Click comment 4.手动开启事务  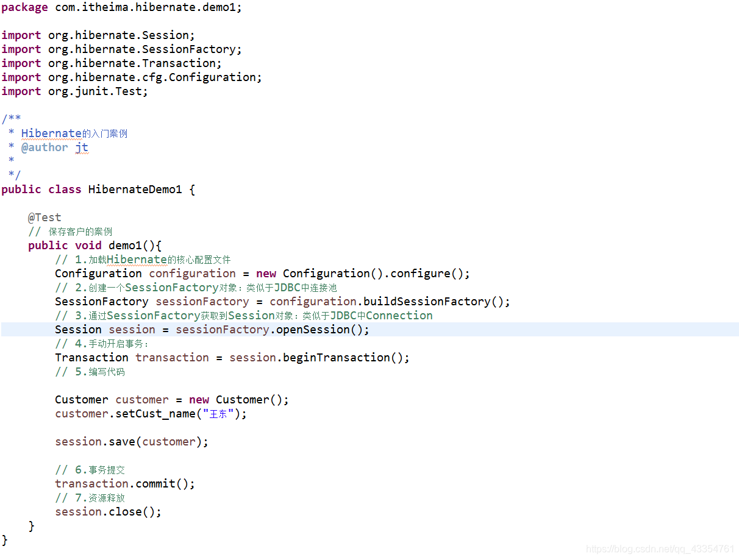[102, 344]
